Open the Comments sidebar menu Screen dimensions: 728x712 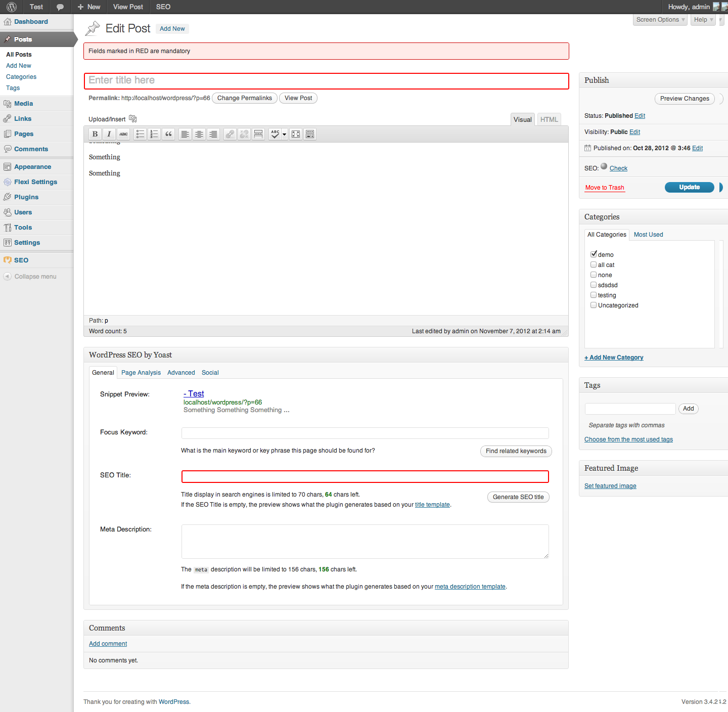tap(31, 149)
